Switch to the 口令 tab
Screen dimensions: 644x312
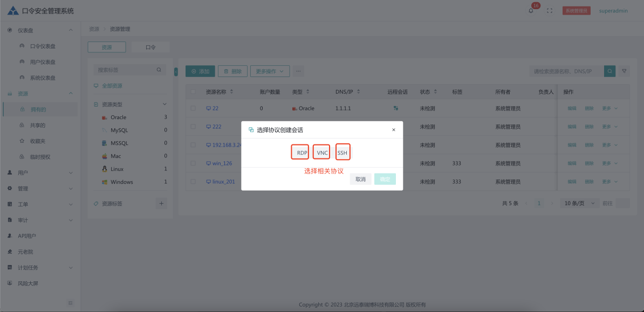[150, 47]
